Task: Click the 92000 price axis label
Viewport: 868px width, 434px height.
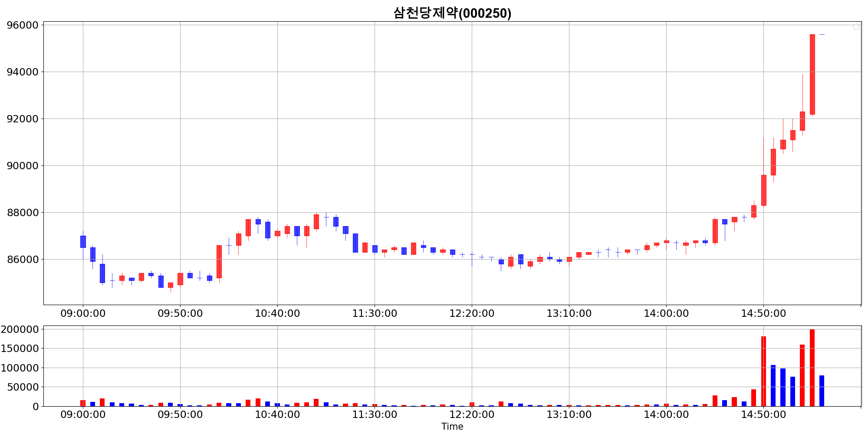Action: (23, 119)
